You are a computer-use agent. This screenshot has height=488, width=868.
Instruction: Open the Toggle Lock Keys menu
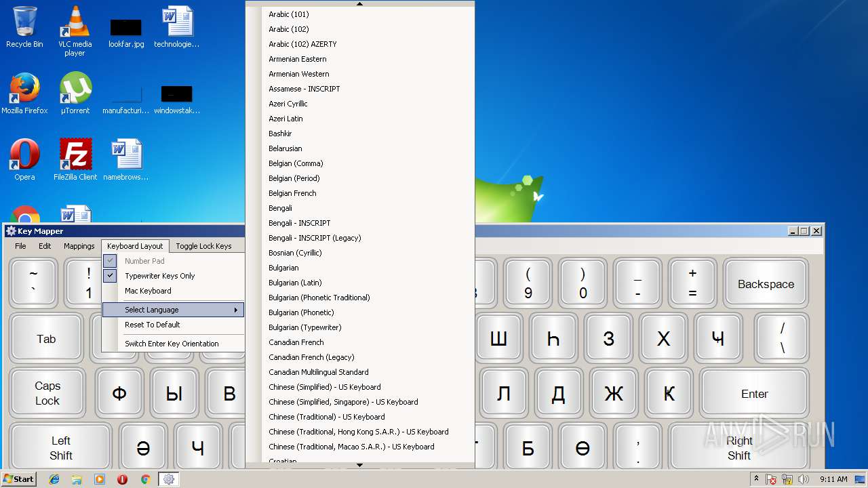click(203, 246)
